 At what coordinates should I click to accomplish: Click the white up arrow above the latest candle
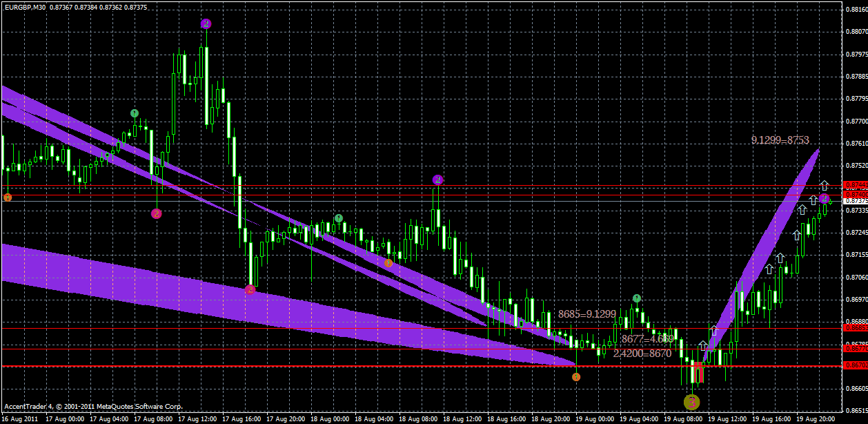coord(824,186)
